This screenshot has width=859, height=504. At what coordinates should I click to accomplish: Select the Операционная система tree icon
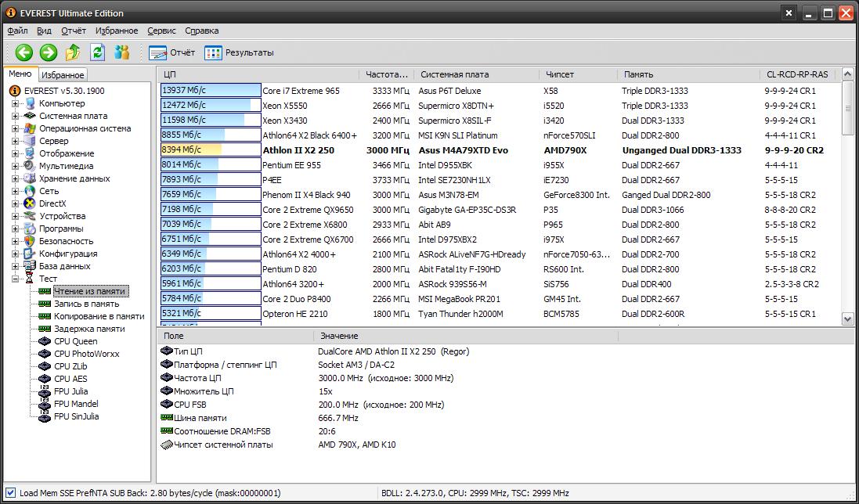30,128
